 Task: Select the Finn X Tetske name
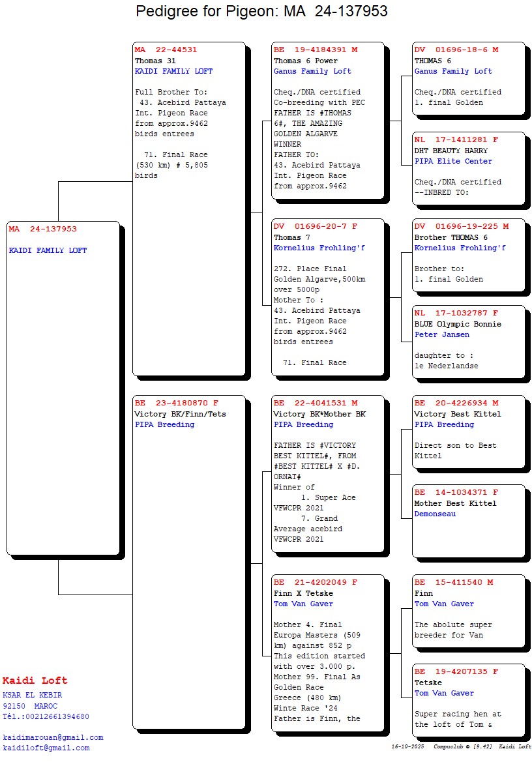(x=303, y=593)
